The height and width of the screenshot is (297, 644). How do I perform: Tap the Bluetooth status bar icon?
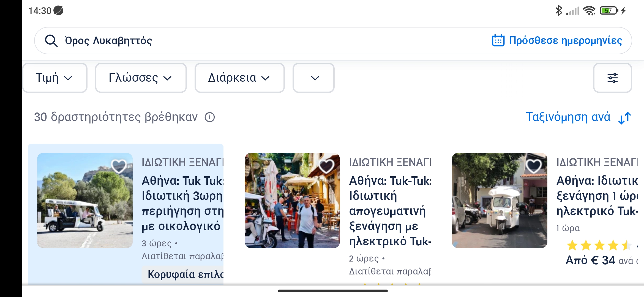point(559,11)
